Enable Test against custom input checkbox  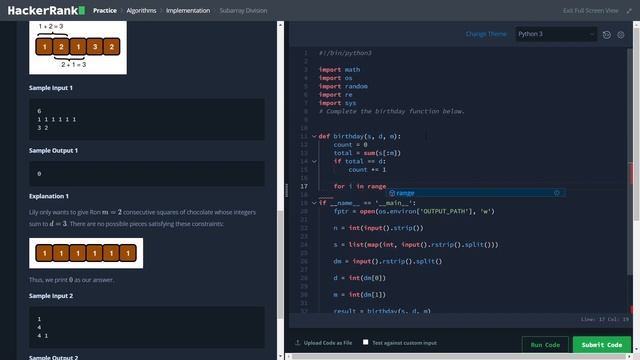365,342
